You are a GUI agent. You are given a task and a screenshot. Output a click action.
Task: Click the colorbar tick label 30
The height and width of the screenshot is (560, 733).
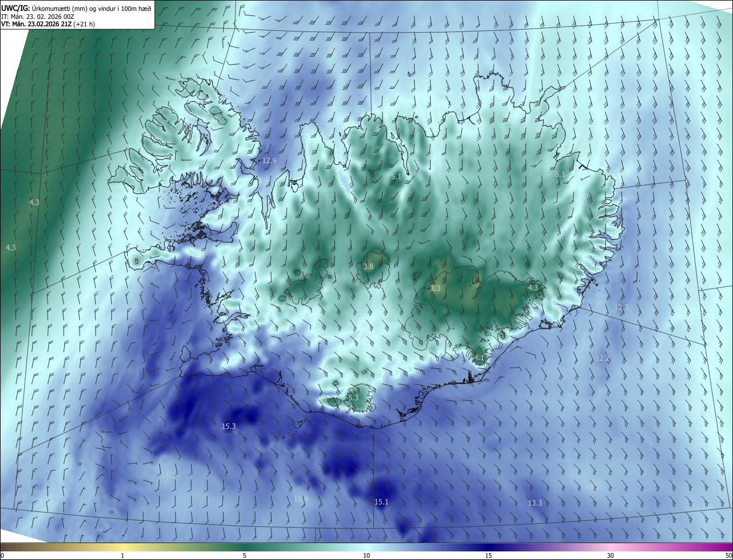[610, 555]
